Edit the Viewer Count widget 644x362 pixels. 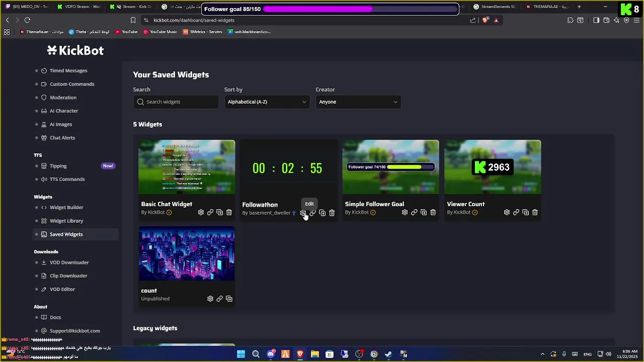[x=507, y=212]
